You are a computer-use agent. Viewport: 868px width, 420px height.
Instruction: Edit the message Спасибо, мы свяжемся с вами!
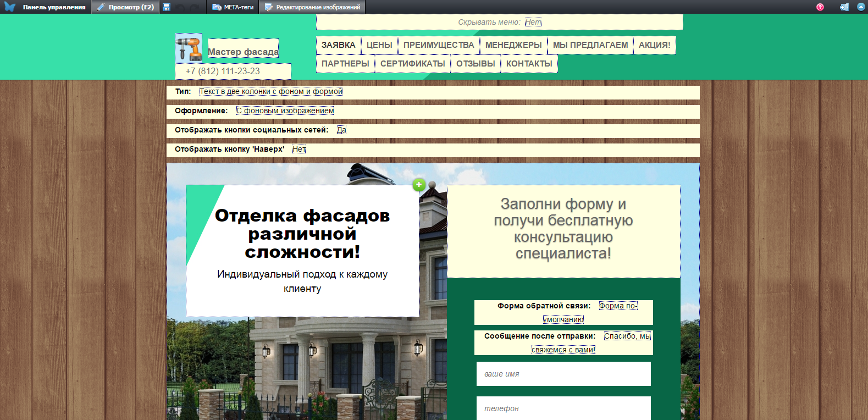click(591, 342)
